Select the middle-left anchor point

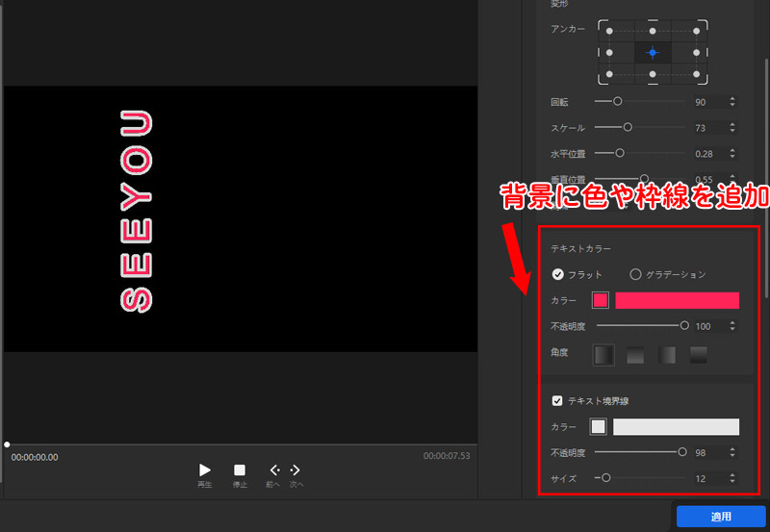pyautogui.click(x=609, y=53)
